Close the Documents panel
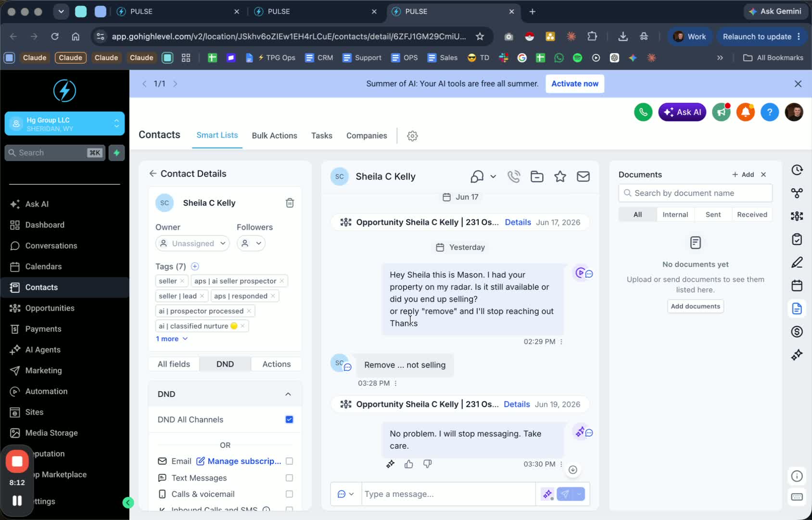Image resolution: width=812 pixels, height=520 pixels. (763, 175)
